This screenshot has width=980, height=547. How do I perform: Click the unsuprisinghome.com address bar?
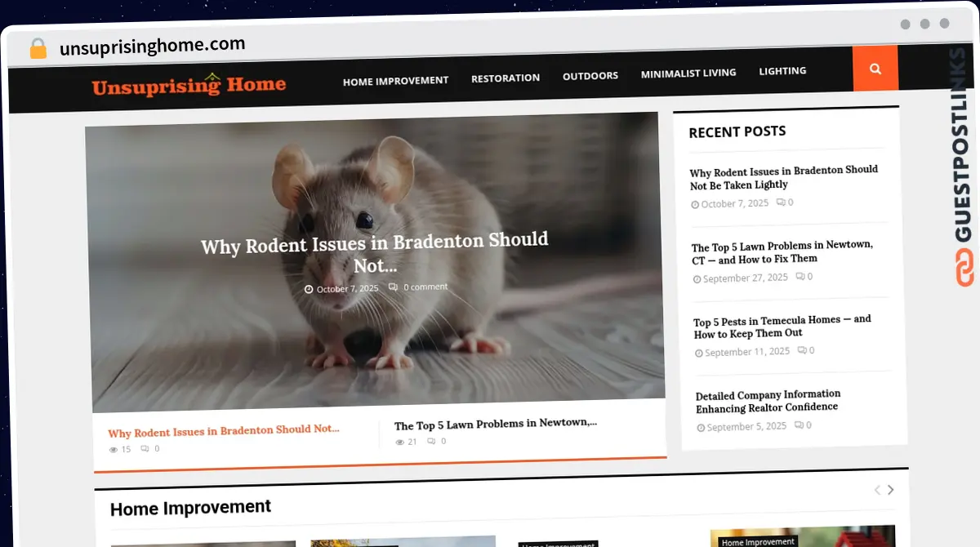pos(153,47)
